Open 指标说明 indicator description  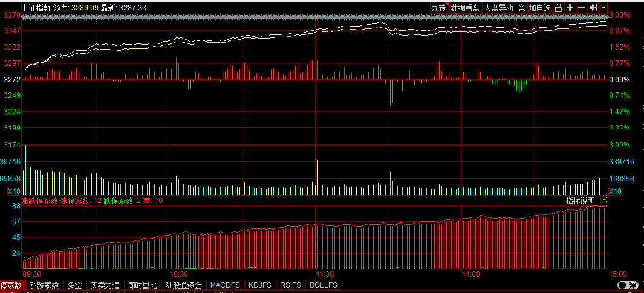(x=581, y=200)
